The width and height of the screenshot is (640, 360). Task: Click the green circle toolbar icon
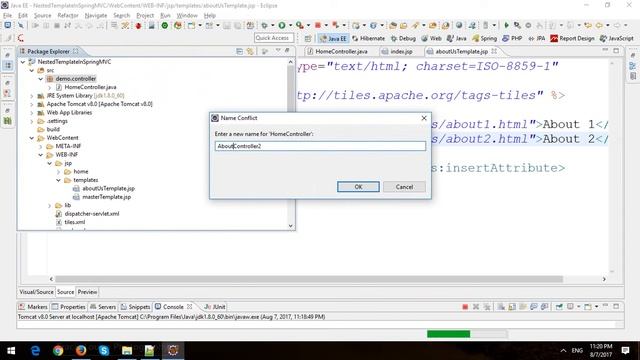164,26
